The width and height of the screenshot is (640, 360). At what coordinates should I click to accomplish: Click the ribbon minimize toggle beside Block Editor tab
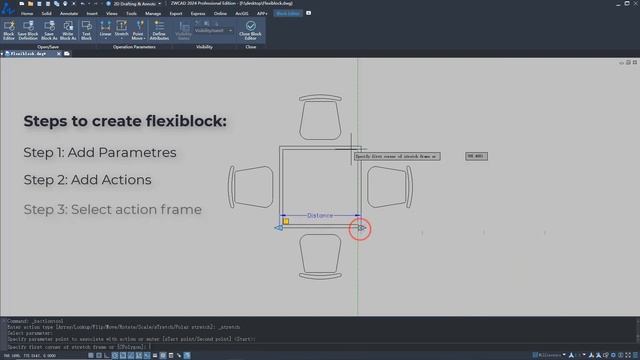tap(309, 13)
